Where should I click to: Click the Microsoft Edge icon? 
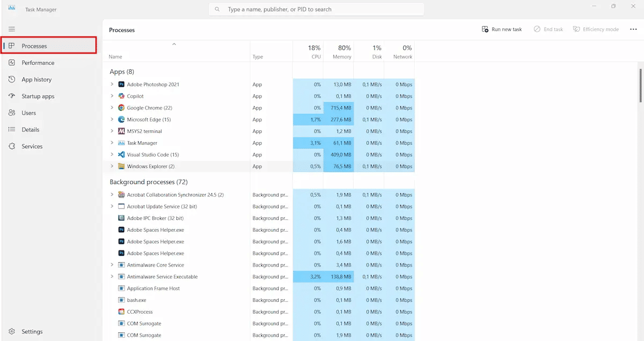pyautogui.click(x=121, y=120)
